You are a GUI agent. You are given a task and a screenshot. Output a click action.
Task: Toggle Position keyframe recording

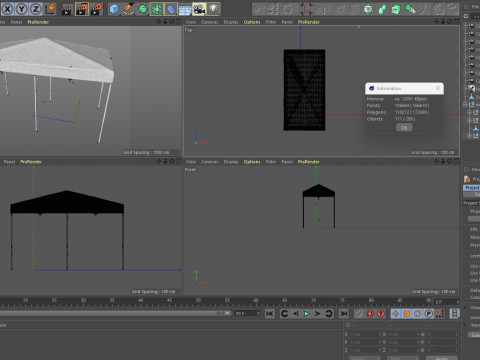tap(395, 314)
